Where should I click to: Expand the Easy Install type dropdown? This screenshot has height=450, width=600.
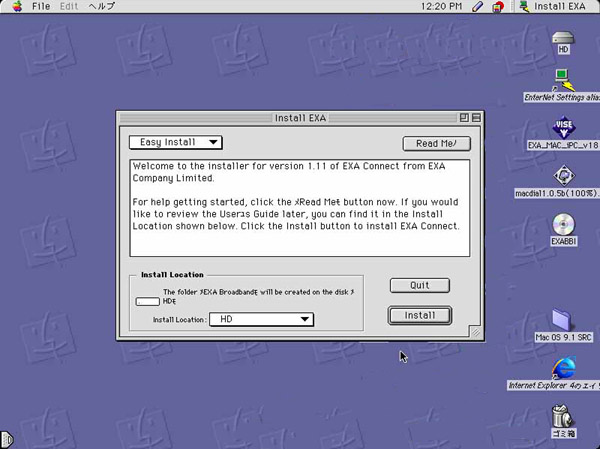pos(176,142)
